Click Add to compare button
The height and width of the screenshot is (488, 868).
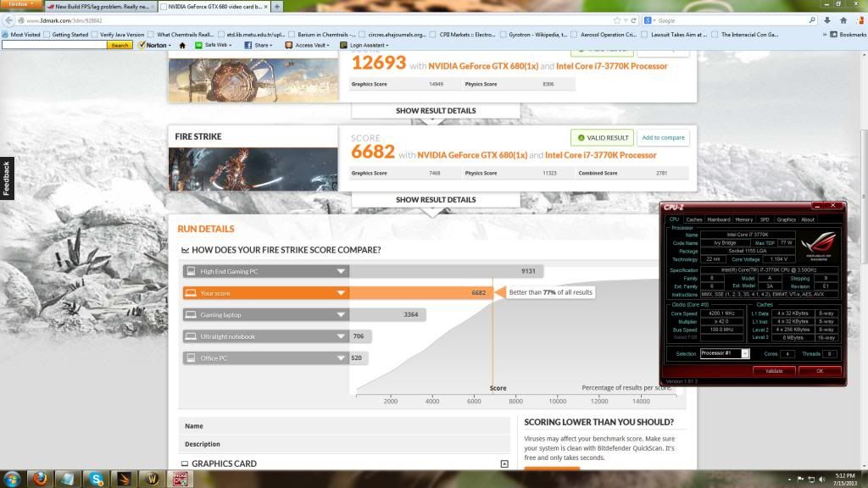[x=663, y=138]
